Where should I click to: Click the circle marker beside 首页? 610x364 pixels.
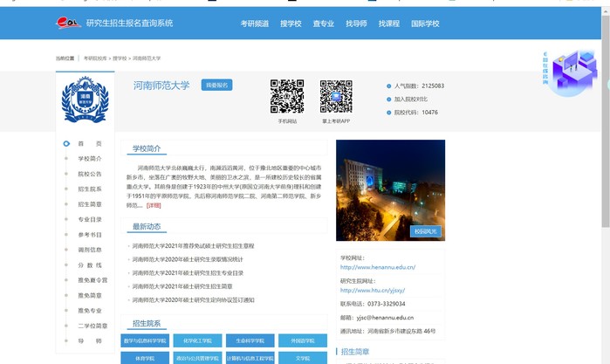click(66, 143)
